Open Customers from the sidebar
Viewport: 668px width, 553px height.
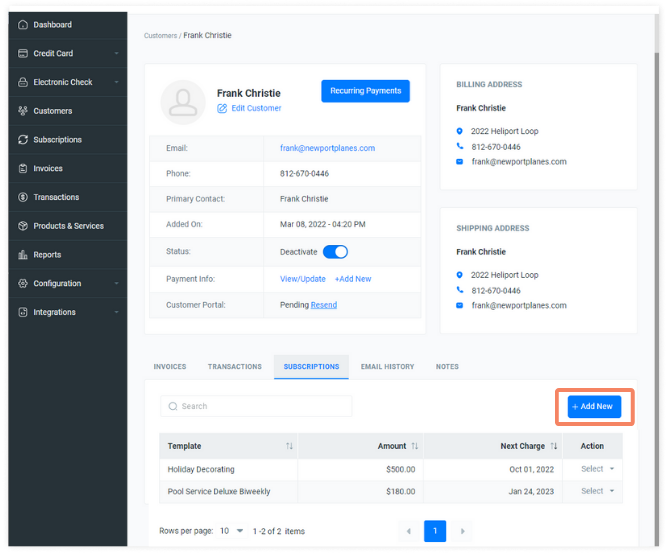[x=68, y=111]
